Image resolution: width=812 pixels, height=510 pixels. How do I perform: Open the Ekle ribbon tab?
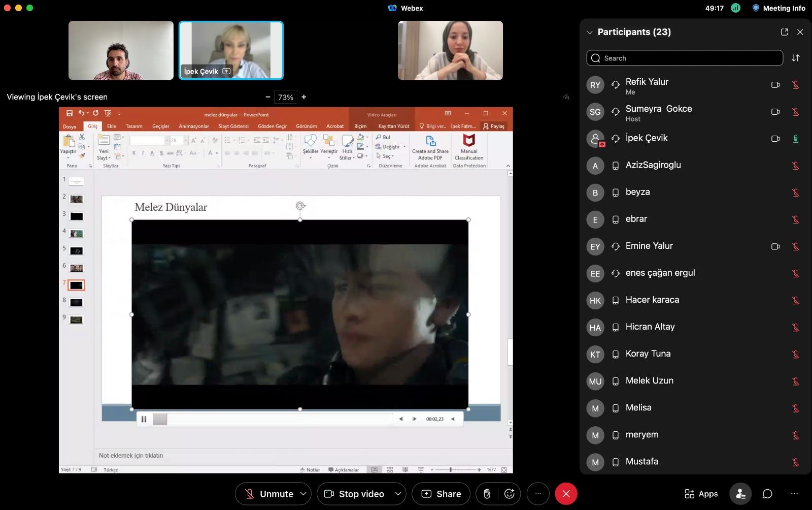tap(112, 126)
